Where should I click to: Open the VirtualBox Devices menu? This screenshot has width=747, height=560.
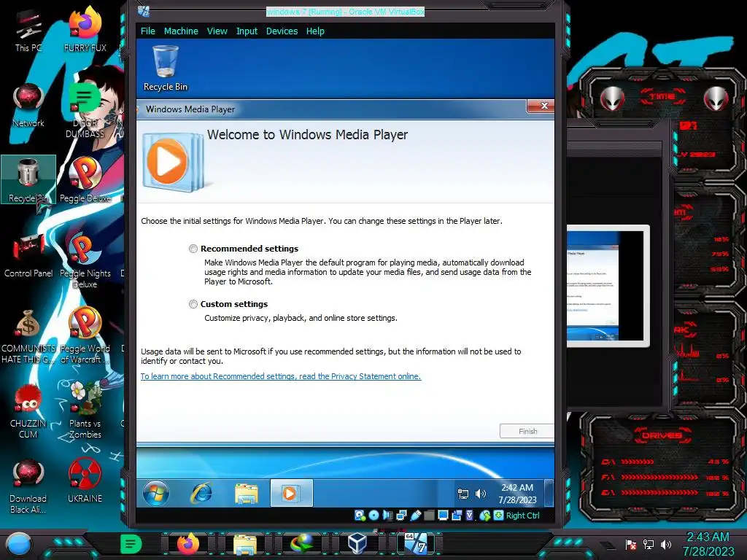click(282, 31)
